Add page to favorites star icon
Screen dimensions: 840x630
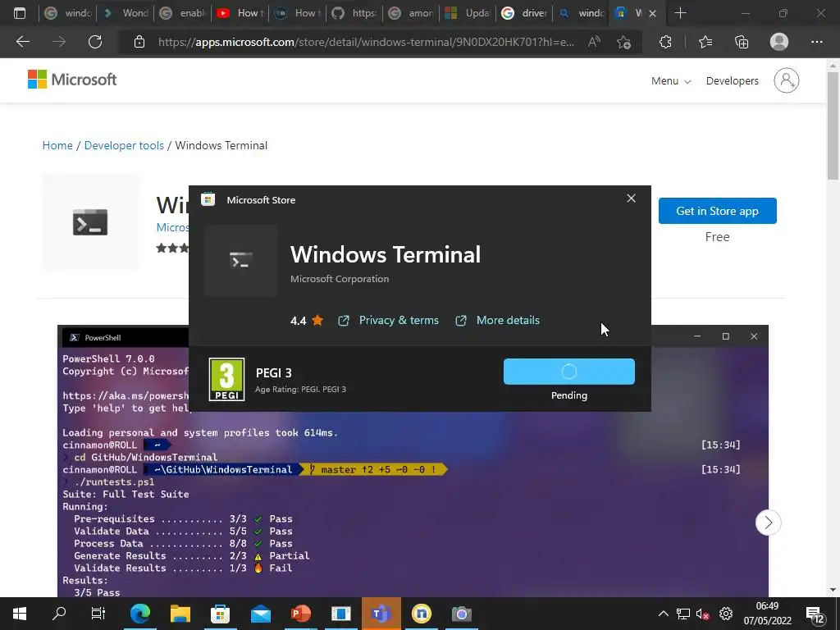tap(623, 42)
